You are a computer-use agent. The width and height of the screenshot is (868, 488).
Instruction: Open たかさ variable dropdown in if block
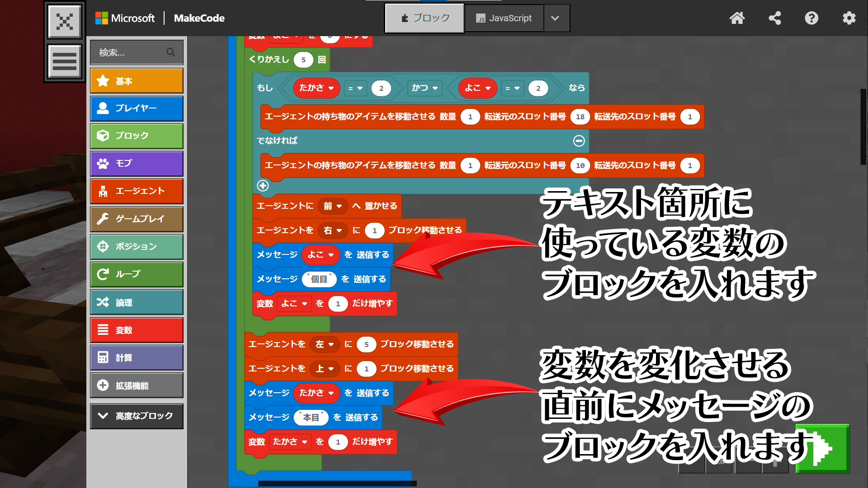coord(316,88)
